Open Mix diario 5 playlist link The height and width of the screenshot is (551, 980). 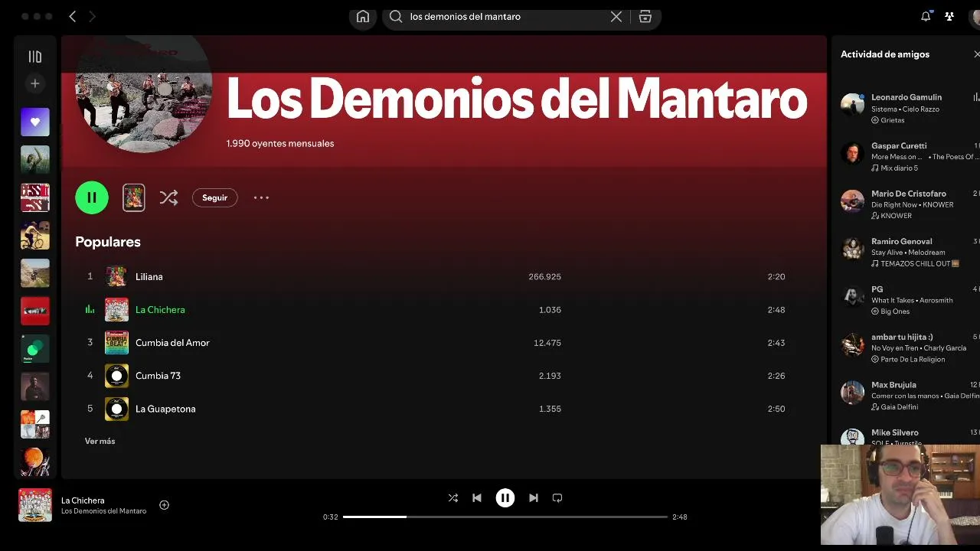point(899,168)
